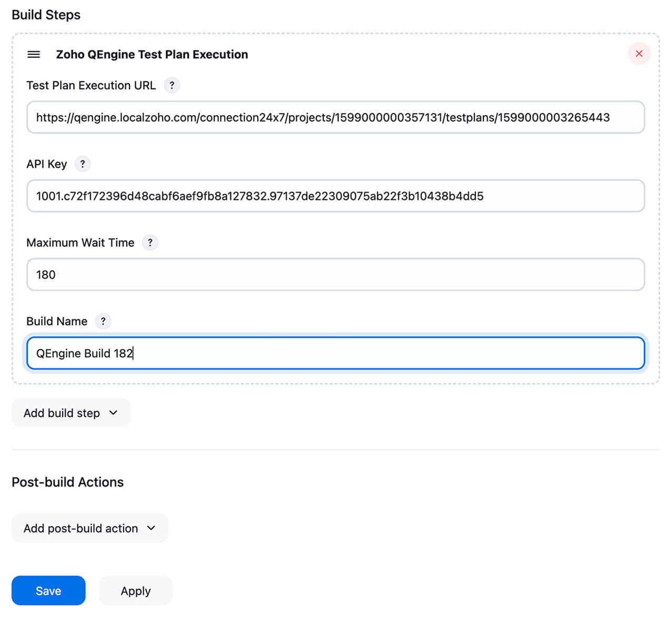Viewport: 669px width, 644px height.
Task: Open the API Key help tooltip
Action: (x=83, y=164)
